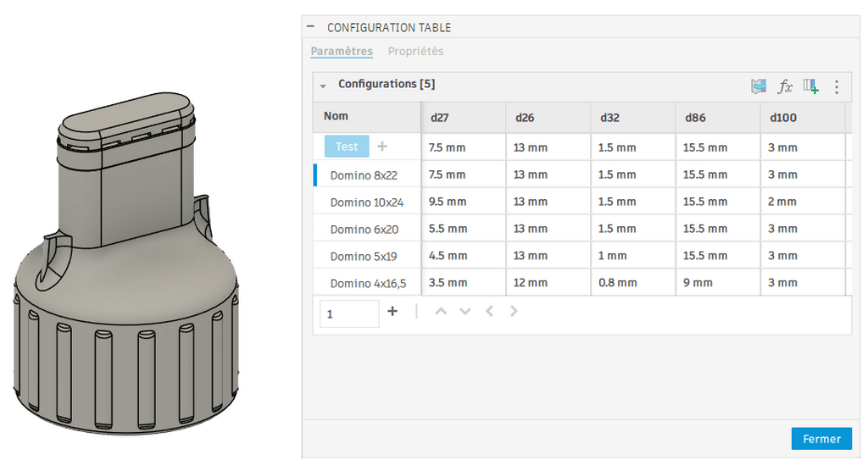The width and height of the screenshot is (868, 460).
Task: Edit the d26 cell 12 mm for Domino 4x16,5
Action: point(548,282)
